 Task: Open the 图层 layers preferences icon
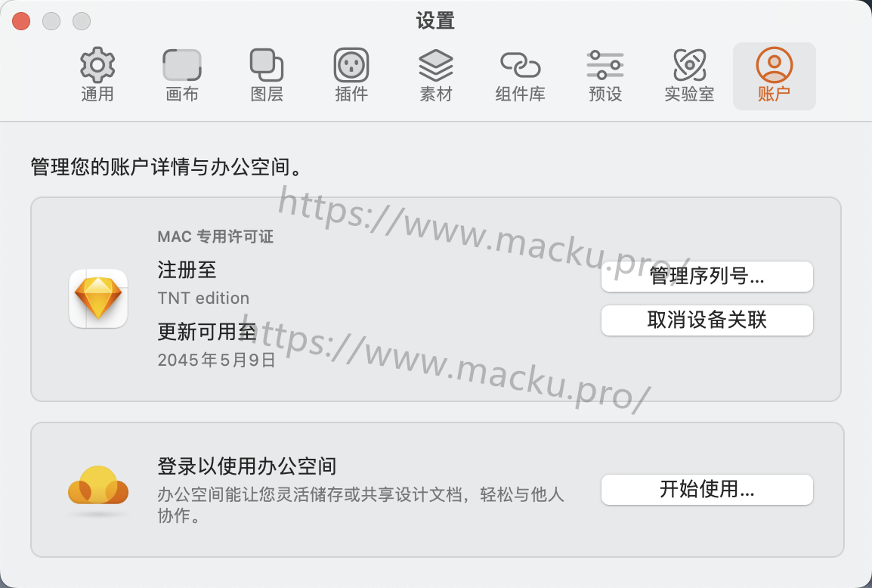tap(267, 65)
